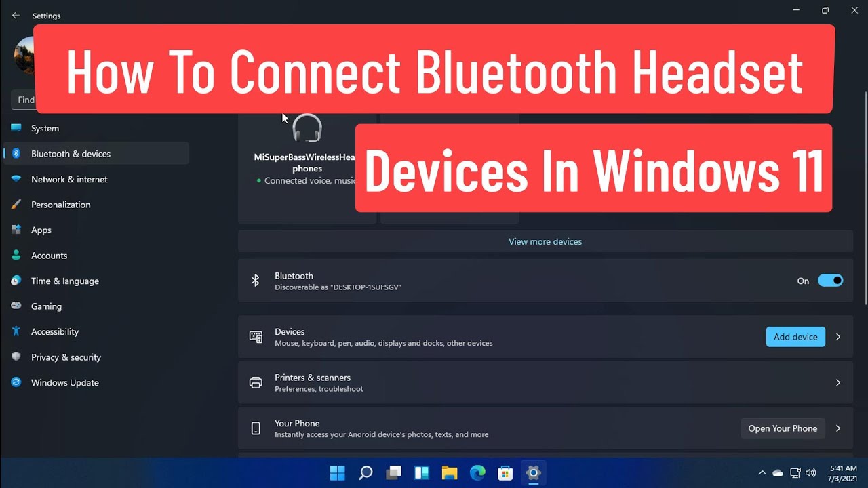Click the Apps sidebar icon
868x488 pixels.
(16, 230)
